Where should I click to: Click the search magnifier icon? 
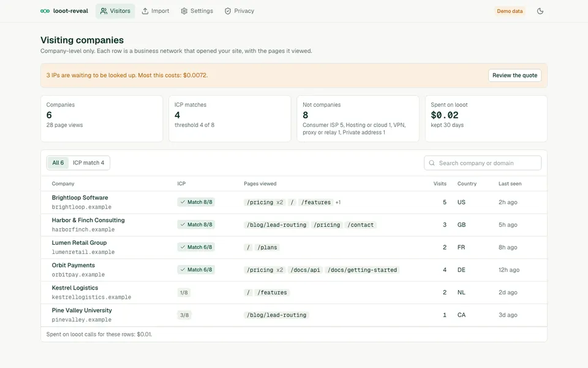click(x=432, y=163)
